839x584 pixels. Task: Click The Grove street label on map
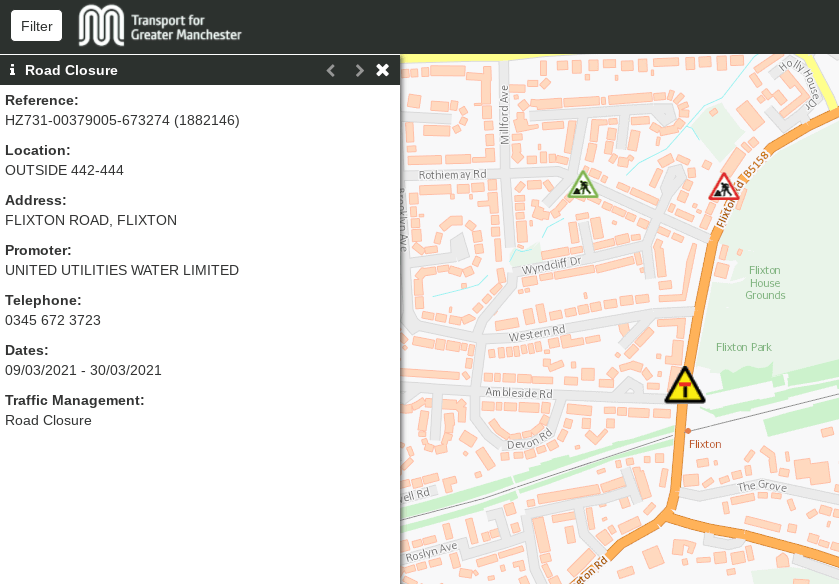tap(762, 486)
